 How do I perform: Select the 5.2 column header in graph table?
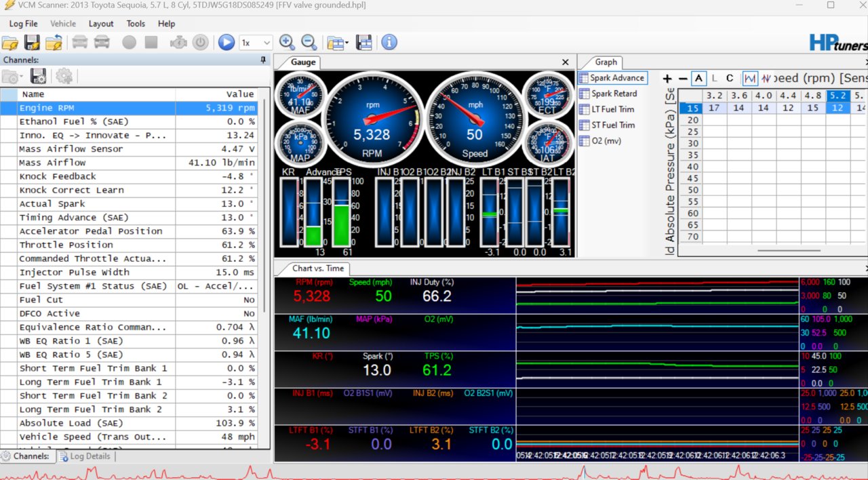pos(837,96)
